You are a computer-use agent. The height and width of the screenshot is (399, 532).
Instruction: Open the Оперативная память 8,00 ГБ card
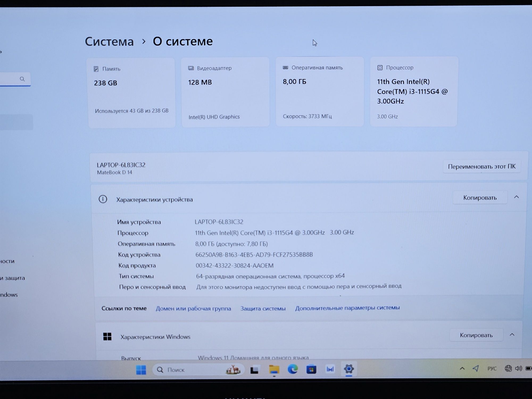click(x=320, y=91)
